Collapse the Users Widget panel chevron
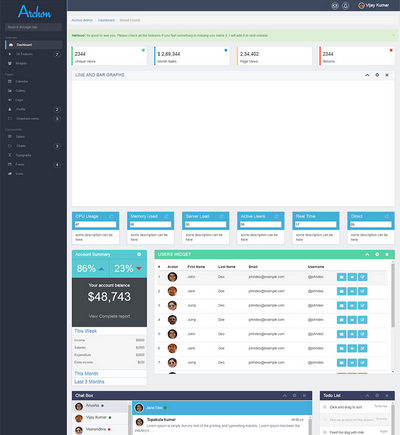 [x=367, y=254]
